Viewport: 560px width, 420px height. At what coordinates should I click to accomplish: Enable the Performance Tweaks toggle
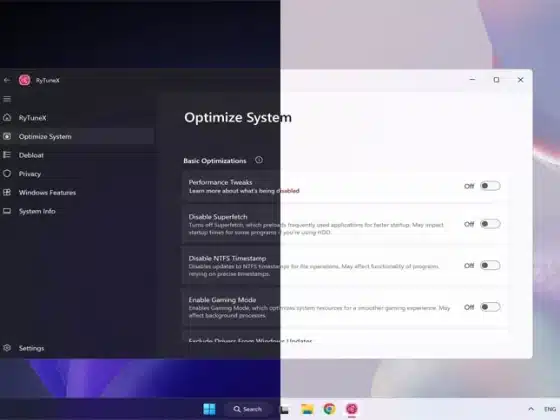[490, 186]
